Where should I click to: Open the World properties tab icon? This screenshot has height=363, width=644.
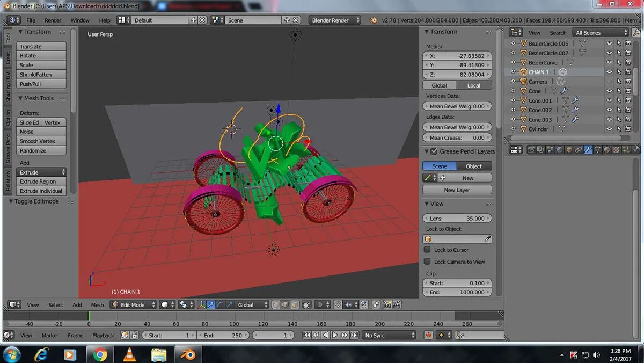tap(560, 150)
